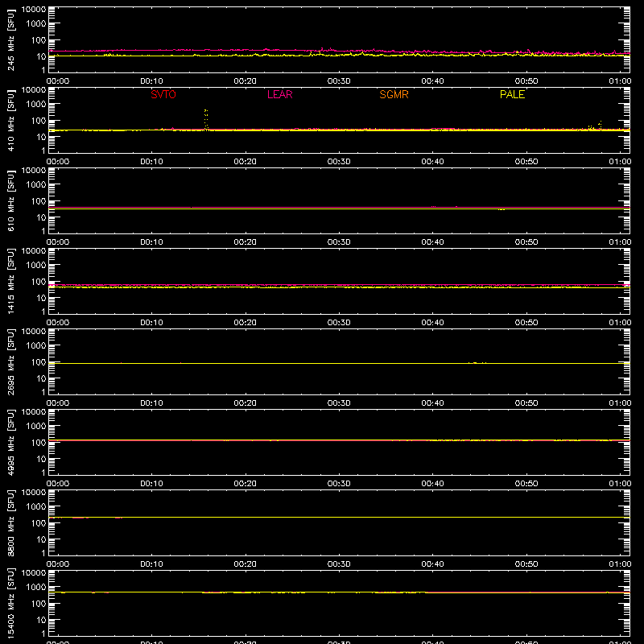Click the 01:00 time label below 4995 MHz panel
The height and width of the screenshot is (644, 644).
(620, 484)
